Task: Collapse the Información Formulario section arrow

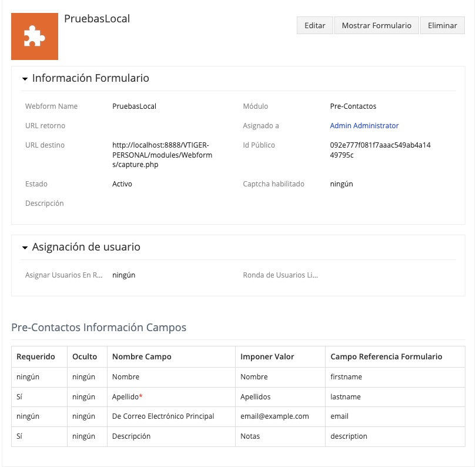Action: (x=25, y=79)
